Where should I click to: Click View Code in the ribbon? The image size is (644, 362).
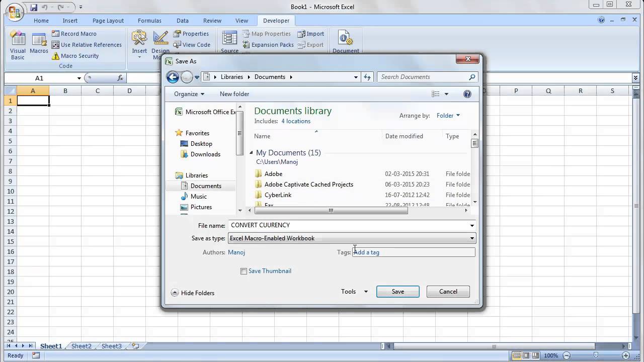[192, 45]
